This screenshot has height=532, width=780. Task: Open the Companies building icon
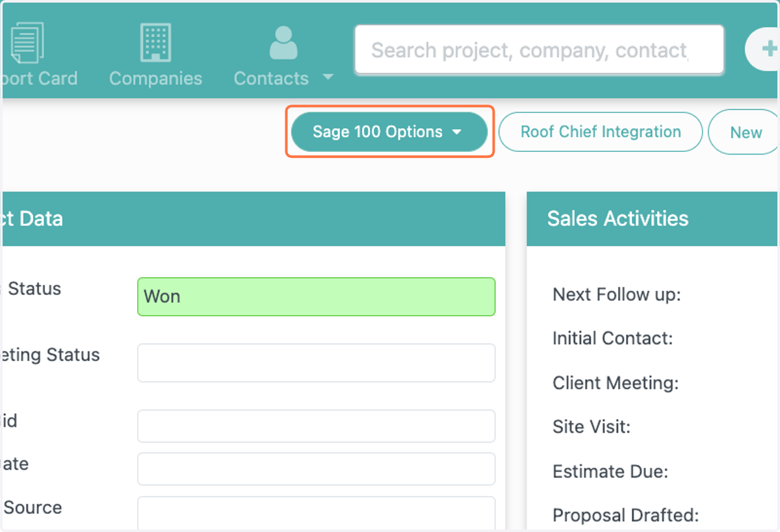155,42
